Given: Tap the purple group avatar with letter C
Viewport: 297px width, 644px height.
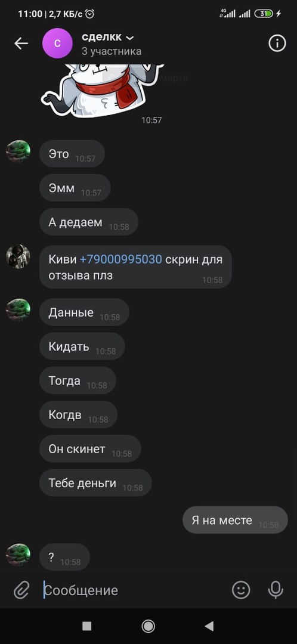Looking at the screenshot, I should (x=57, y=44).
